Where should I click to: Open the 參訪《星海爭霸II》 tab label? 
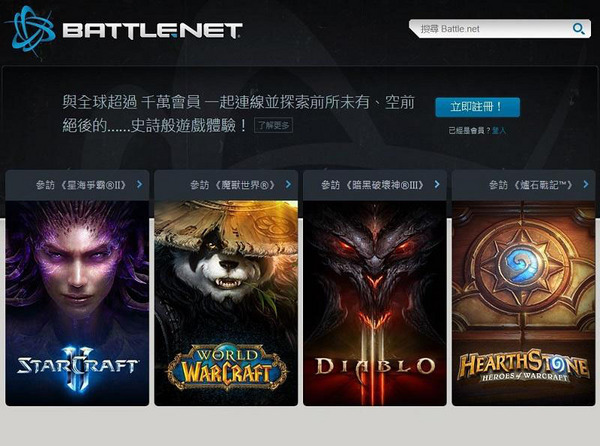click(82, 185)
